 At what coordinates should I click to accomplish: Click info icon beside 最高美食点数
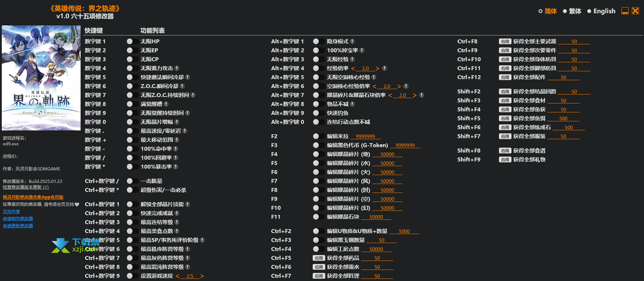tap(177, 231)
